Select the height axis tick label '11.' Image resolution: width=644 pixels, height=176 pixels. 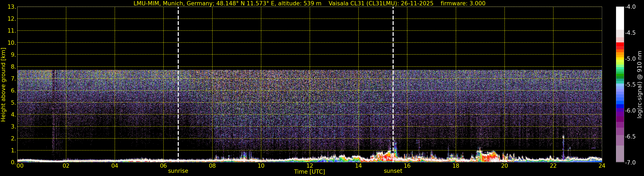pos(12,31)
